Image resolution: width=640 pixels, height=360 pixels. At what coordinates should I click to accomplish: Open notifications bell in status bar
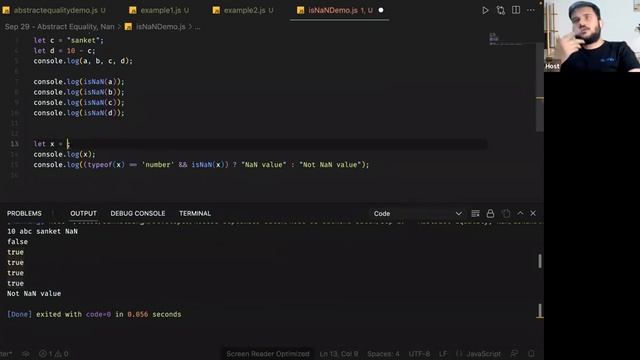click(531, 353)
